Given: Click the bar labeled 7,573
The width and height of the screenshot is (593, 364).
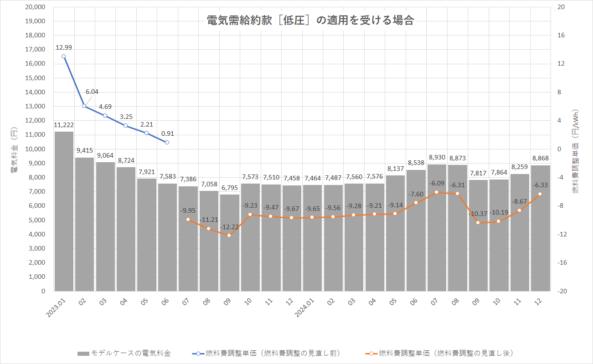Looking at the screenshot, I should coord(250,237).
